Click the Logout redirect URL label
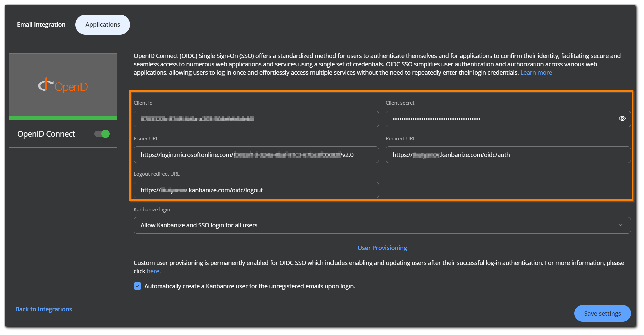The width and height of the screenshot is (644, 335). 157,174
